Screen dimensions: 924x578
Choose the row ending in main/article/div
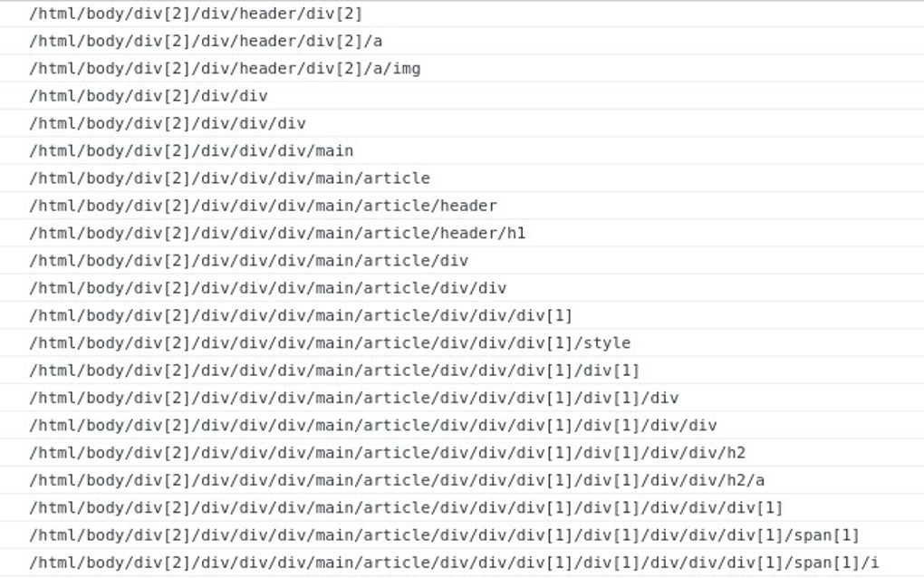pyautogui.click(x=462, y=260)
